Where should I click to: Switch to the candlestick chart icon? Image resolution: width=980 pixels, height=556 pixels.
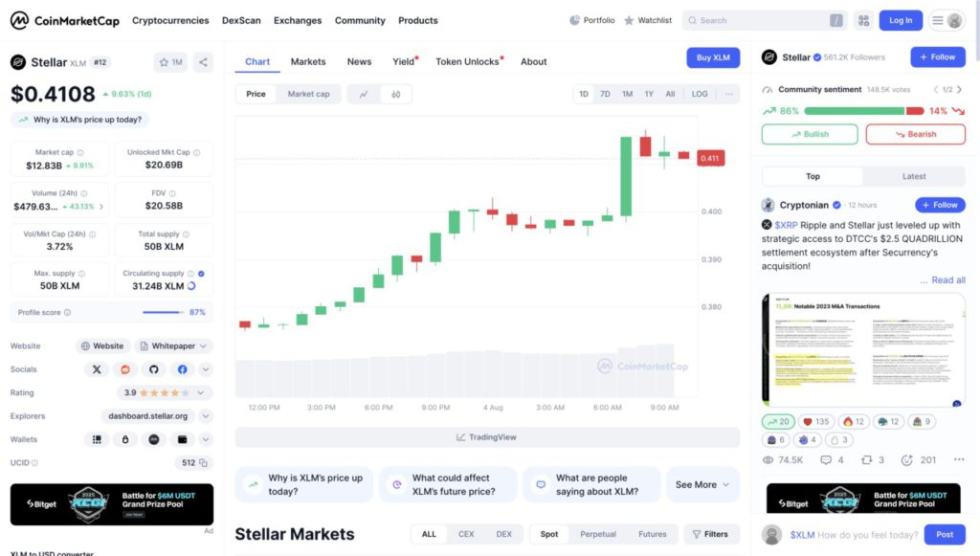click(395, 94)
